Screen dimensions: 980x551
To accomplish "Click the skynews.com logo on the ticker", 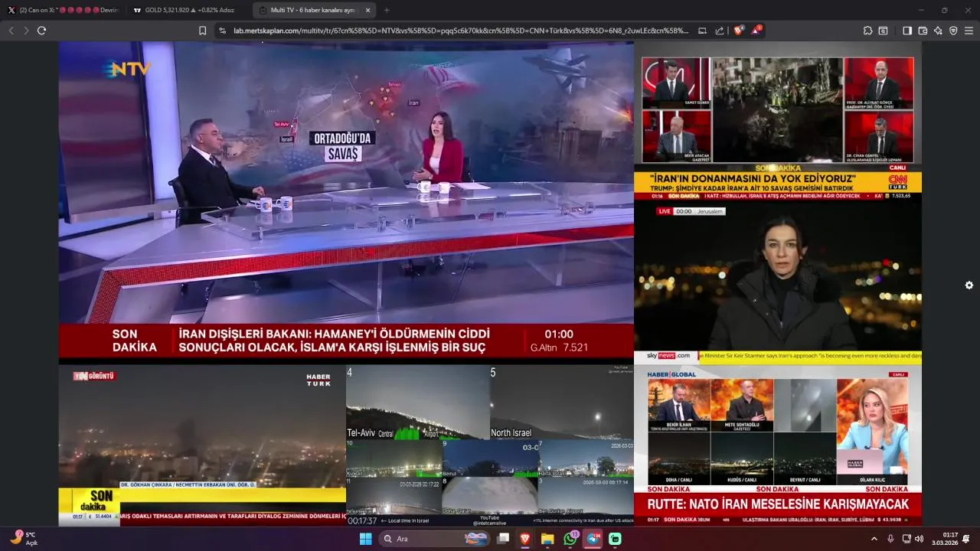I will pyautogui.click(x=668, y=356).
